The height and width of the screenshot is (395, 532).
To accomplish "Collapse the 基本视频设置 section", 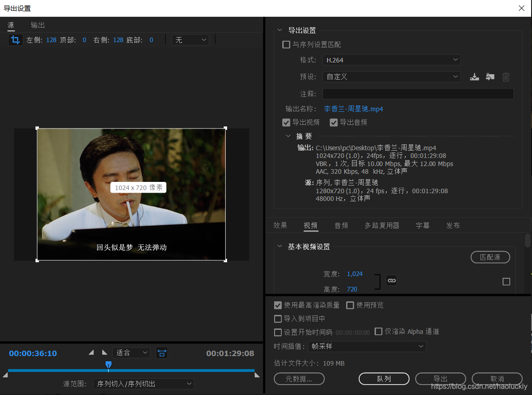I will coord(280,246).
